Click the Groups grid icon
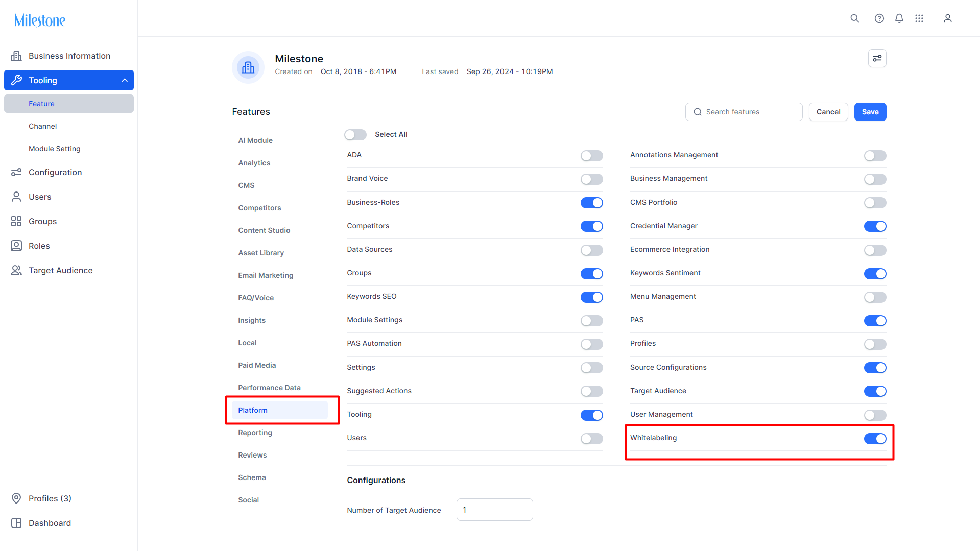This screenshot has height=551, width=980. pyautogui.click(x=16, y=221)
